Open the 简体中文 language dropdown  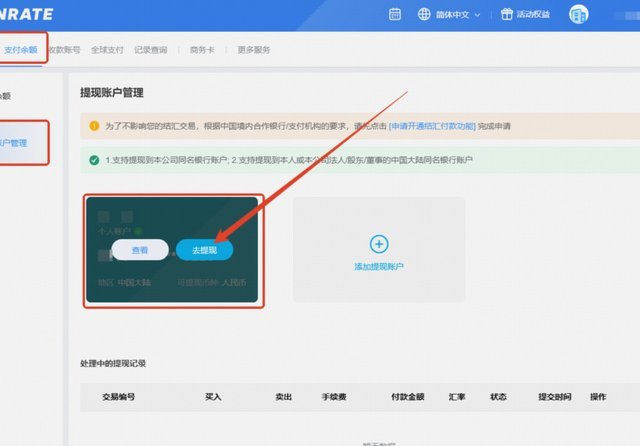click(x=458, y=15)
